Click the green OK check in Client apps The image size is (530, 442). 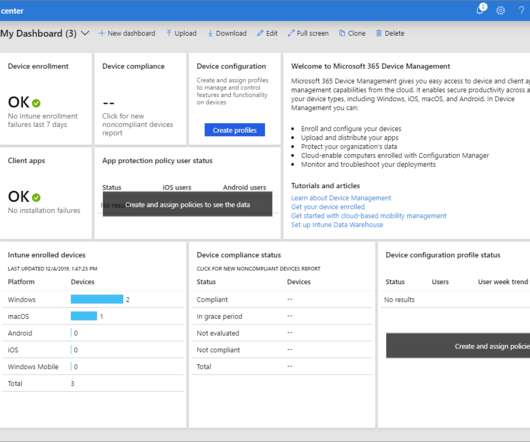(x=36, y=197)
